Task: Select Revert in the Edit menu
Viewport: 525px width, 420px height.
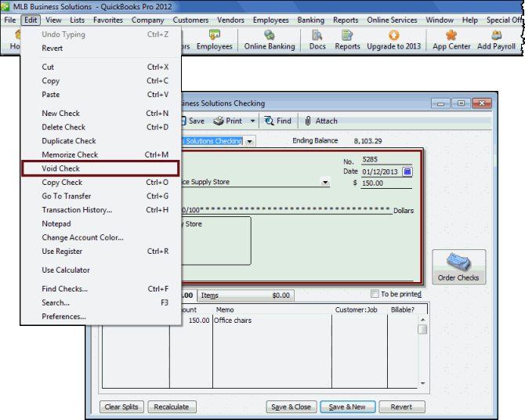Action: click(100, 49)
